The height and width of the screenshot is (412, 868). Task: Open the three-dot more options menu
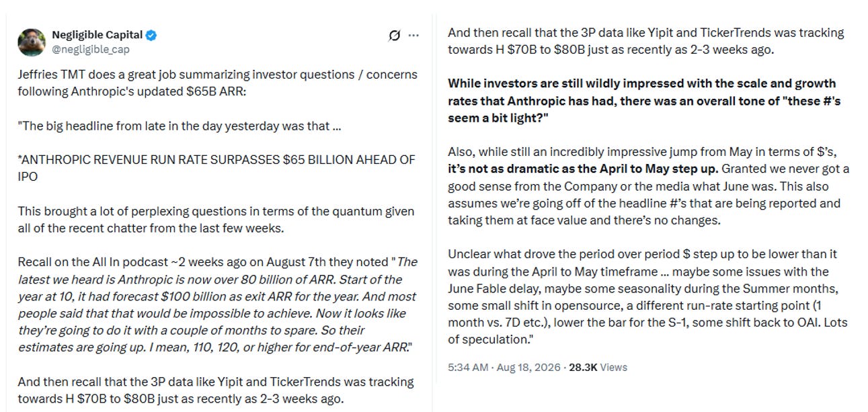tap(413, 36)
